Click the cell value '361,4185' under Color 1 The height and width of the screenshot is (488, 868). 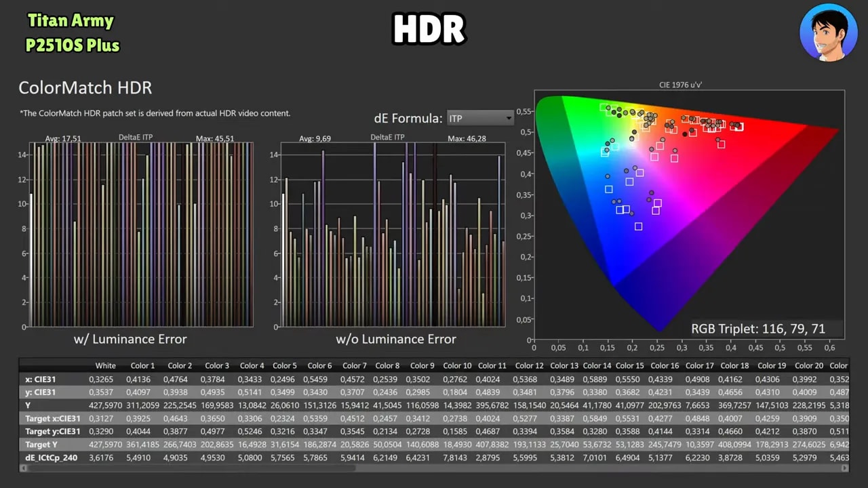[142, 444]
